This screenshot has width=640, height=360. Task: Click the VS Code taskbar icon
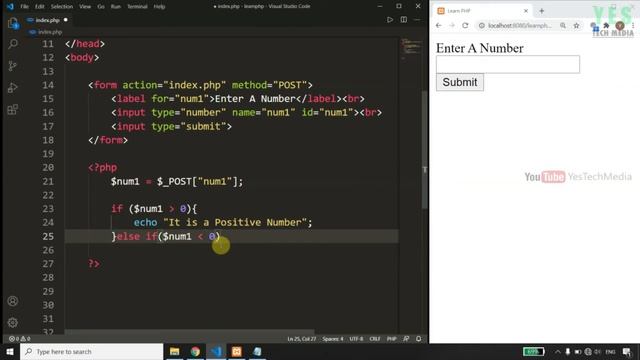coord(216,351)
